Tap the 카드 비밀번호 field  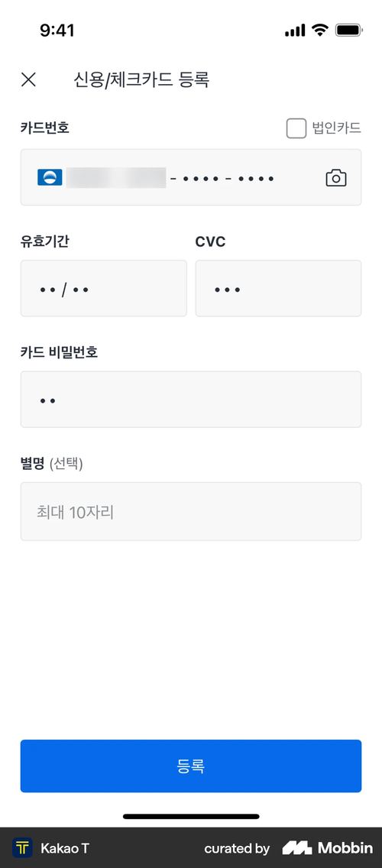click(x=191, y=399)
